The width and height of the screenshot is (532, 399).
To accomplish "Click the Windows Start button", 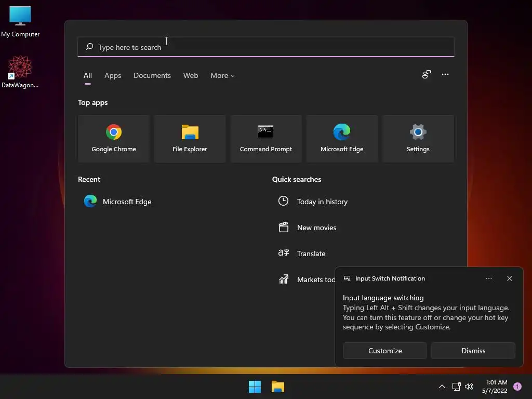I will pos(255,387).
